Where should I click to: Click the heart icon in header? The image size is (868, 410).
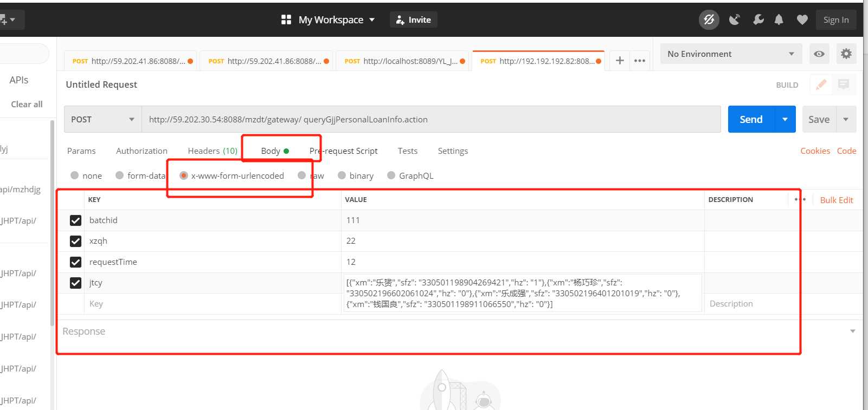click(802, 20)
